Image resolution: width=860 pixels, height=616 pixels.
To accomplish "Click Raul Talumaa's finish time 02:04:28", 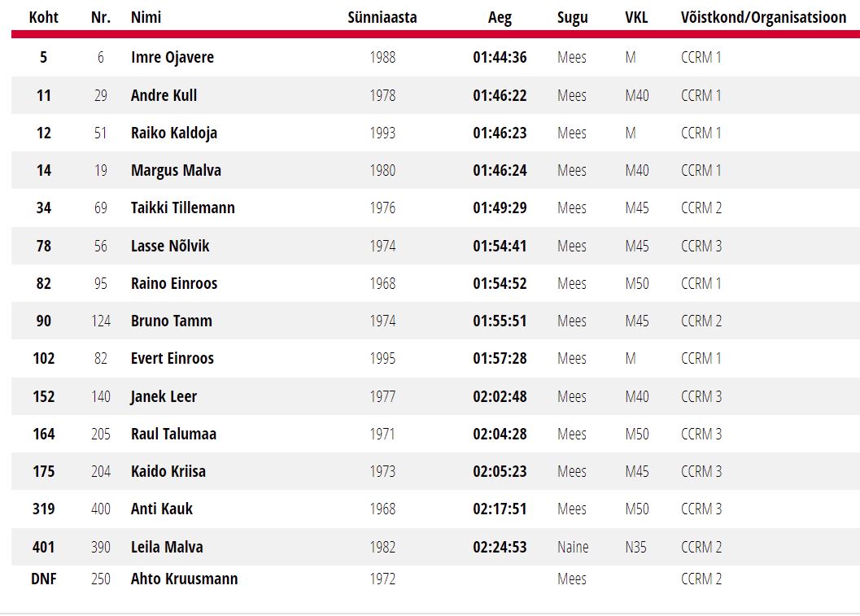I will (500, 434).
